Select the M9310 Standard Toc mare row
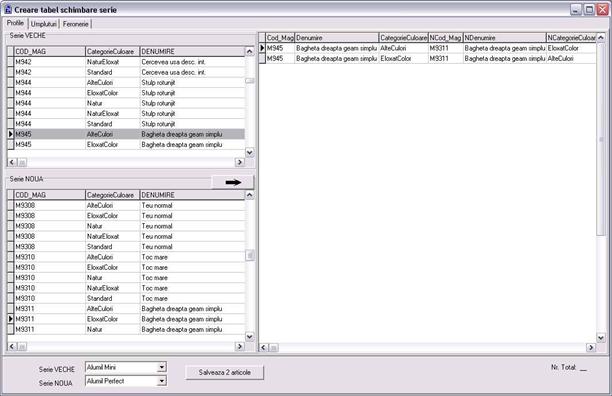The width and height of the screenshot is (612, 396). pos(126,298)
